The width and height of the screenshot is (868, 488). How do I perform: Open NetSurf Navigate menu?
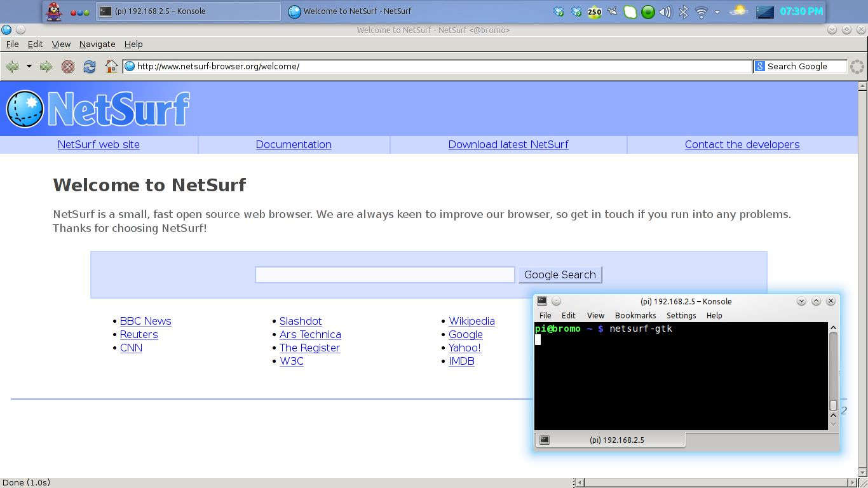(97, 44)
